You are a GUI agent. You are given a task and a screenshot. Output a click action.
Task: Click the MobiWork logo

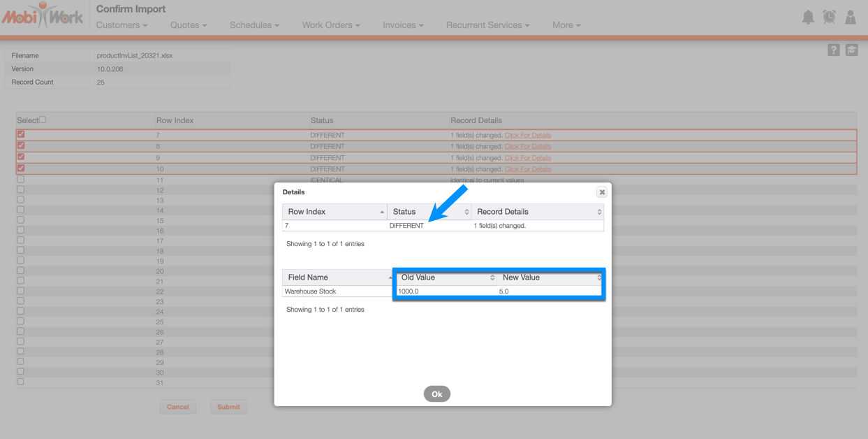(43, 16)
